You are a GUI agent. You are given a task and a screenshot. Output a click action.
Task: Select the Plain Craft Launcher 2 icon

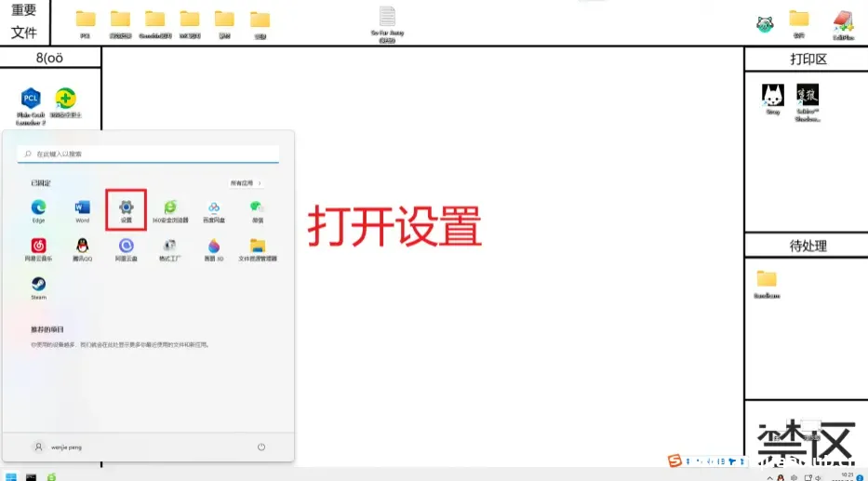[x=31, y=106]
